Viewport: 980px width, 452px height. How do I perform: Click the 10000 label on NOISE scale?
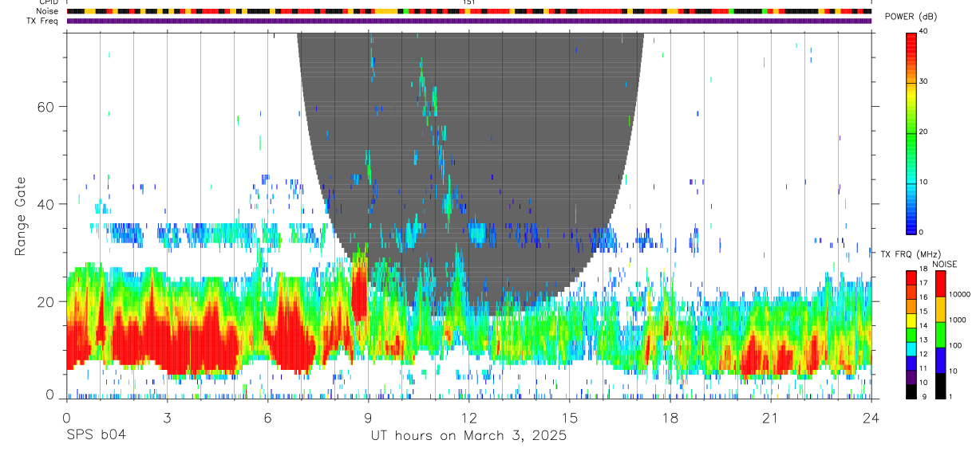959,294
